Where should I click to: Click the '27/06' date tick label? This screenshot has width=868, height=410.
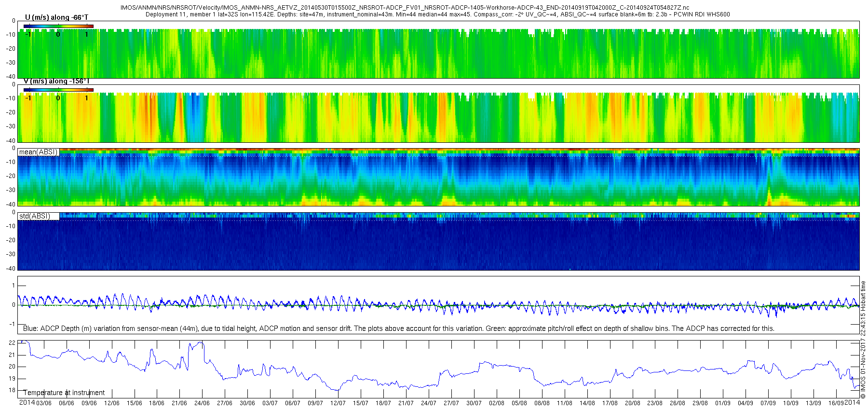[x=225, y=403]
